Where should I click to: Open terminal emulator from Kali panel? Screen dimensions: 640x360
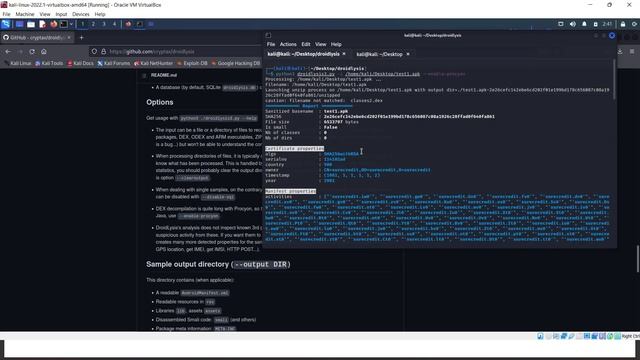click(x=64, y=24)
